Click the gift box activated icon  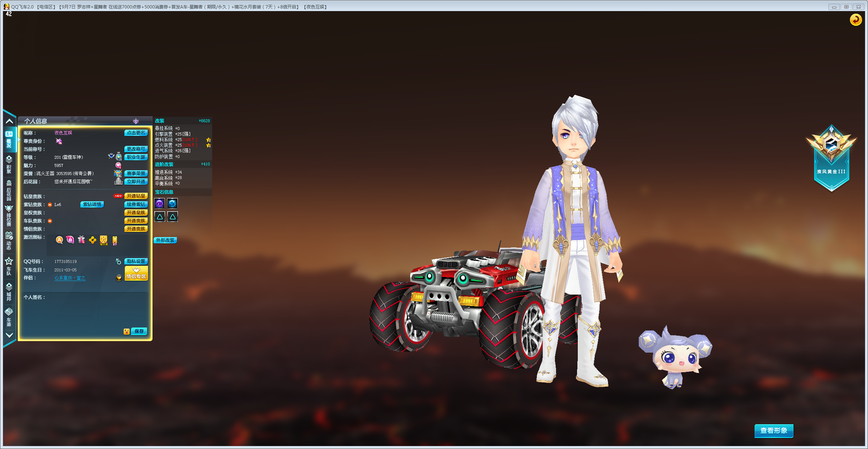pyautogui.click(x=82, y=240)
